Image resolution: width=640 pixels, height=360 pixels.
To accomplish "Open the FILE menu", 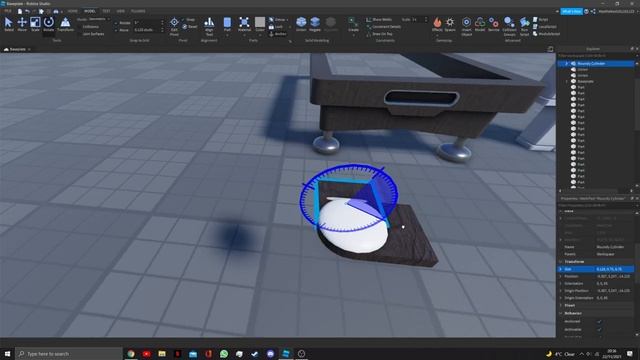I will pos(8,11).
